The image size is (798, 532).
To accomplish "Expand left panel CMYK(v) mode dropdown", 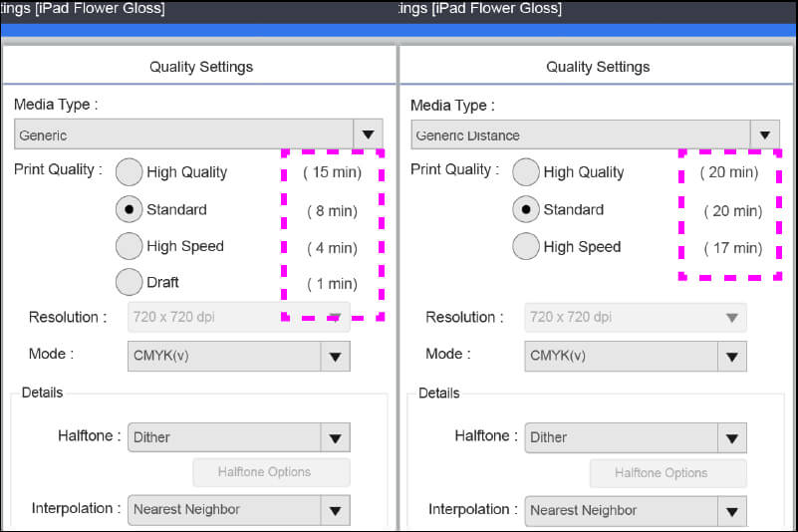I will (x=335, y=356).
